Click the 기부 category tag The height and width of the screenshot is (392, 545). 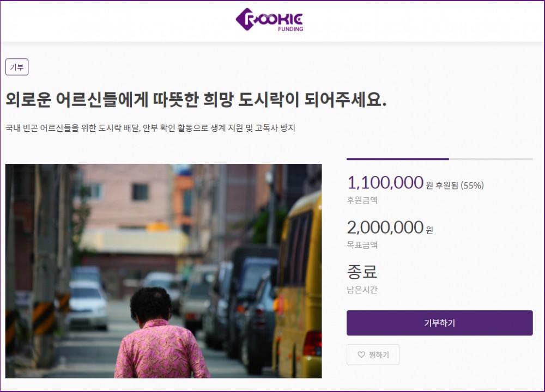tap(17, 67)
